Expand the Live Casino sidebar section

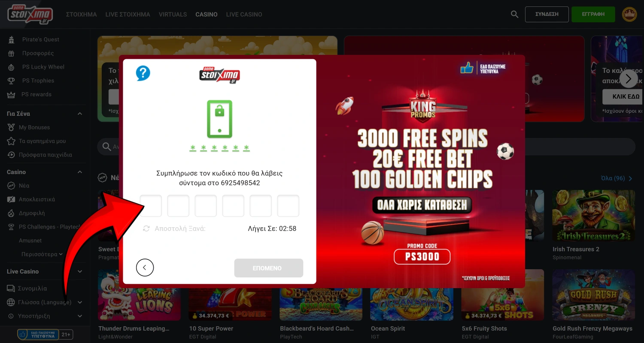click(x=80, y=271)
